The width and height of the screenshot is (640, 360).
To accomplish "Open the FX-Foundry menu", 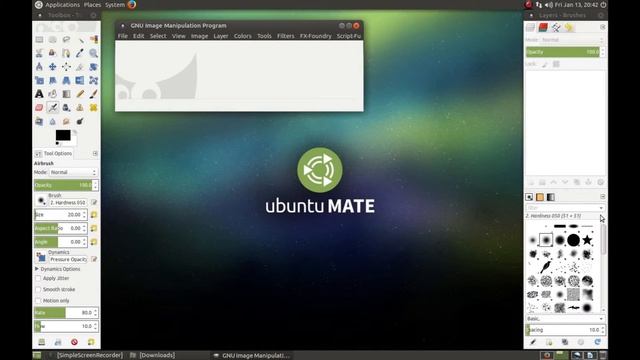I will pyautogui.click(x=316, y=36).
